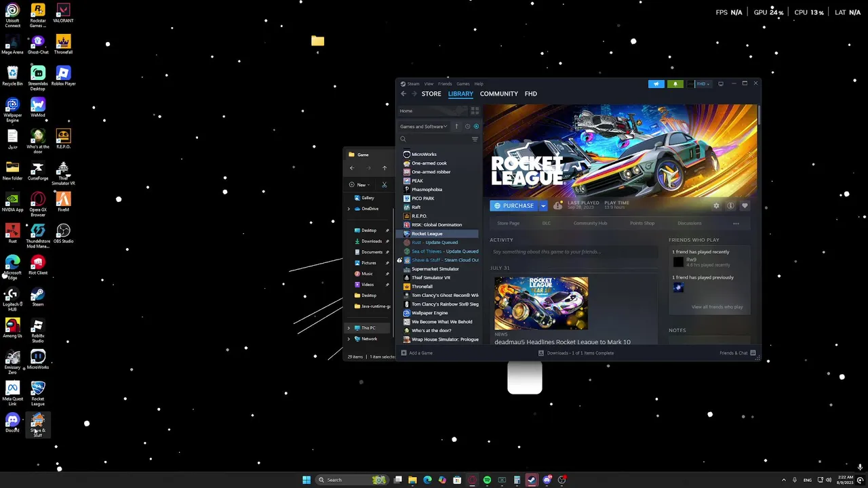Open the FHD profile tab
This screenshot has width=868, height=488.
(531, 94)
